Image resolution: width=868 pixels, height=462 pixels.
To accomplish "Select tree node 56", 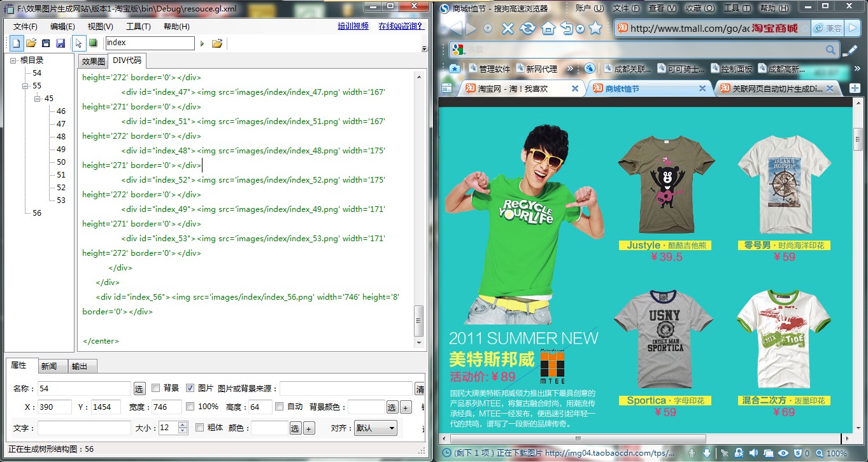I will tap(37, 213).
